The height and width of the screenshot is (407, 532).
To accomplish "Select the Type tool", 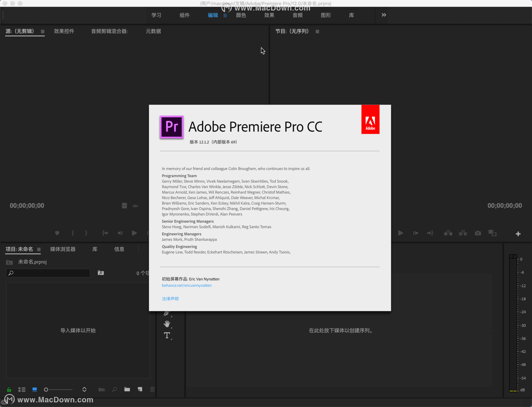I will 167,336.
